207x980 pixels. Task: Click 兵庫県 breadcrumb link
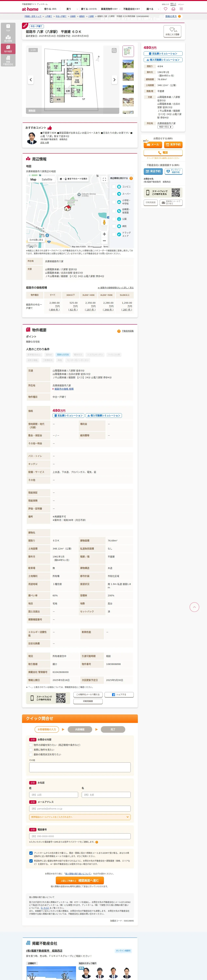73,16
